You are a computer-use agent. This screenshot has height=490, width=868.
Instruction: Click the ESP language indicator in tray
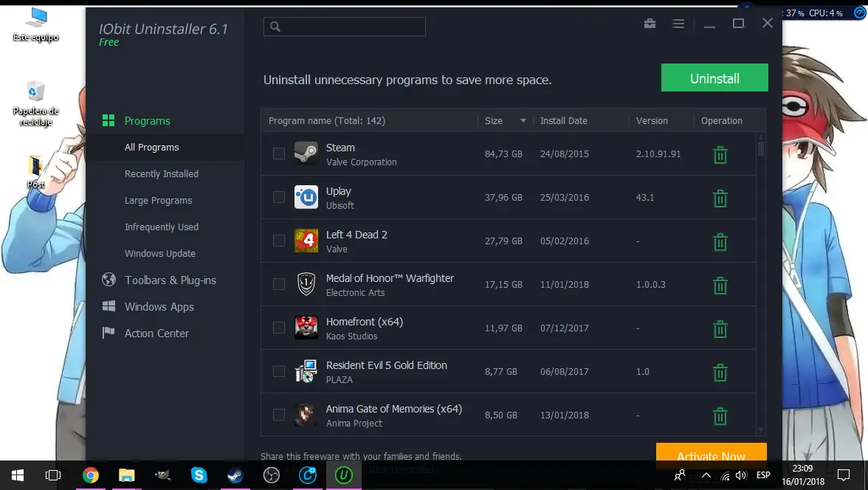[763, 475]
